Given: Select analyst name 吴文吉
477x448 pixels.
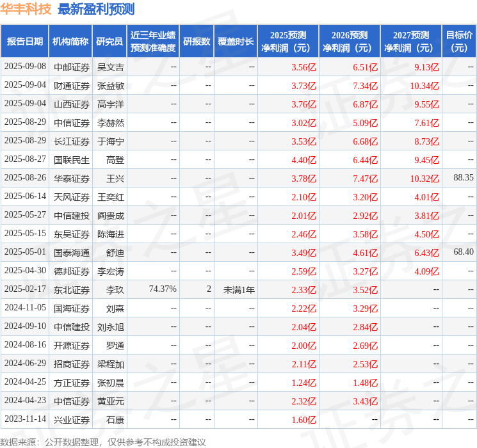Looking at the screenshot, I should (x=110, y=67).
